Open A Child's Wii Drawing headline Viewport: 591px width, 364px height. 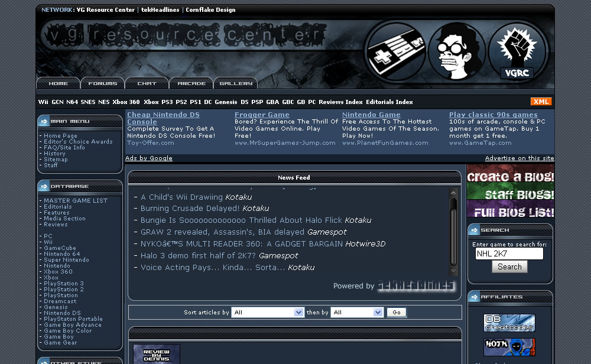(181, 197)
